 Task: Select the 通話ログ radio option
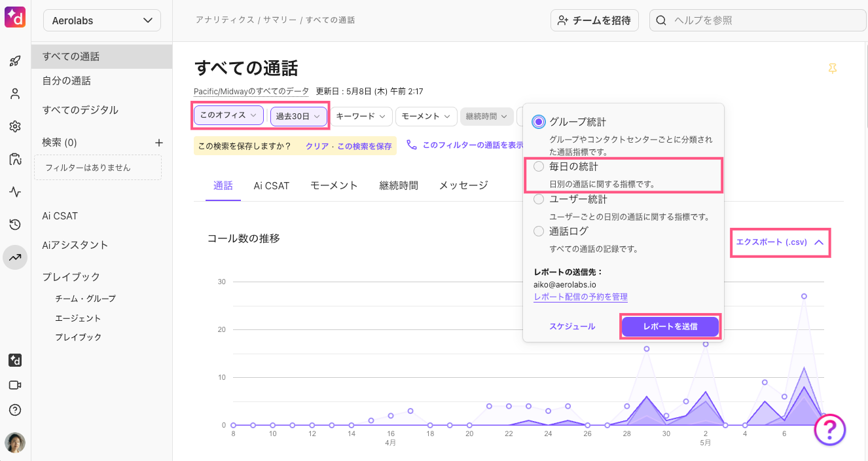tap(539, 231)
